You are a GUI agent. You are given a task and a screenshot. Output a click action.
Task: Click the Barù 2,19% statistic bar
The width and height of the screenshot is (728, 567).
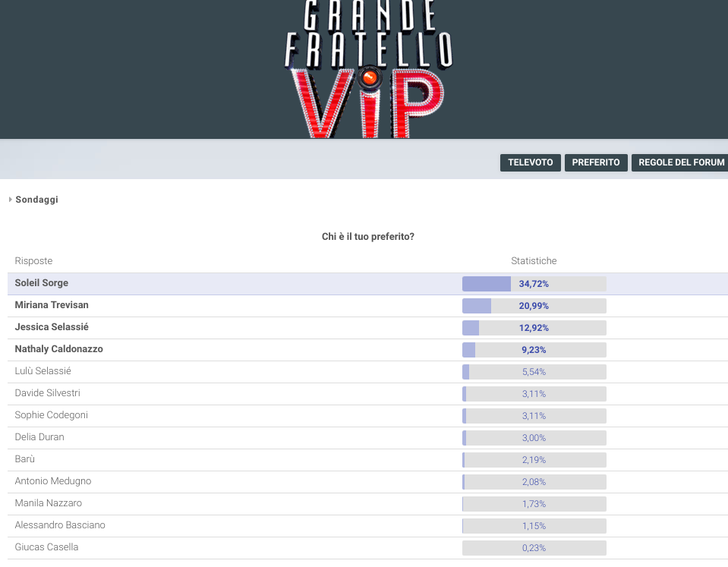click(534, 460)
